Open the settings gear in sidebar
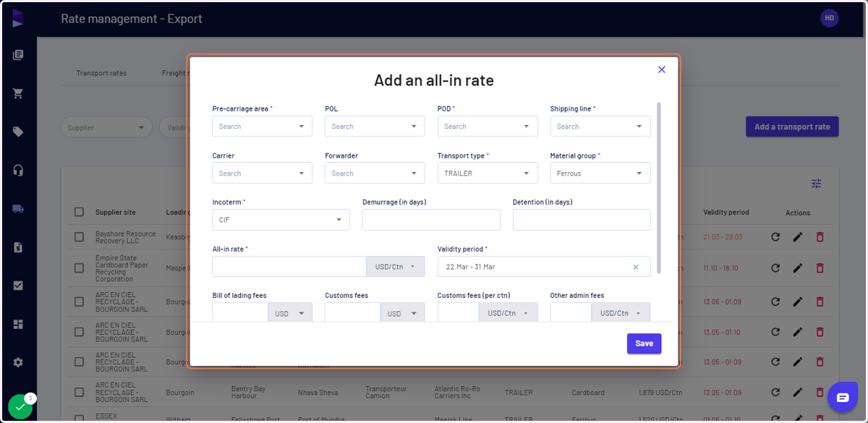The height and width of the screenshot is (423, 868). [18, 362]
